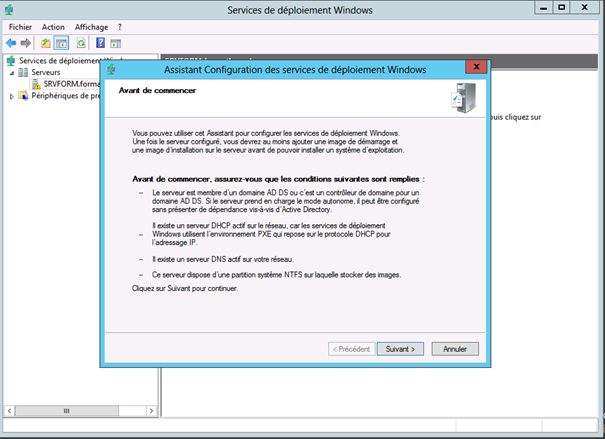
Task: Select the Périphériques de pré tree item
Action: coord(66,96)
